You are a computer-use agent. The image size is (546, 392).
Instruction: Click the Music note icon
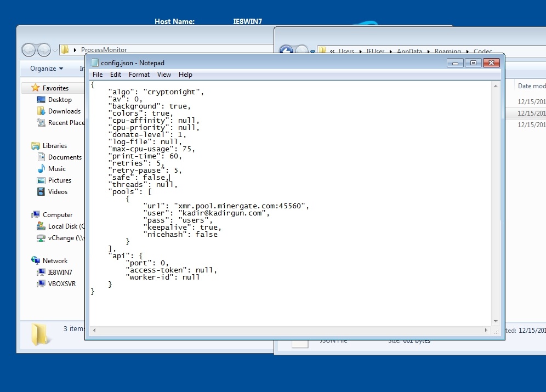pyautogui.click(x=41, y=168)
